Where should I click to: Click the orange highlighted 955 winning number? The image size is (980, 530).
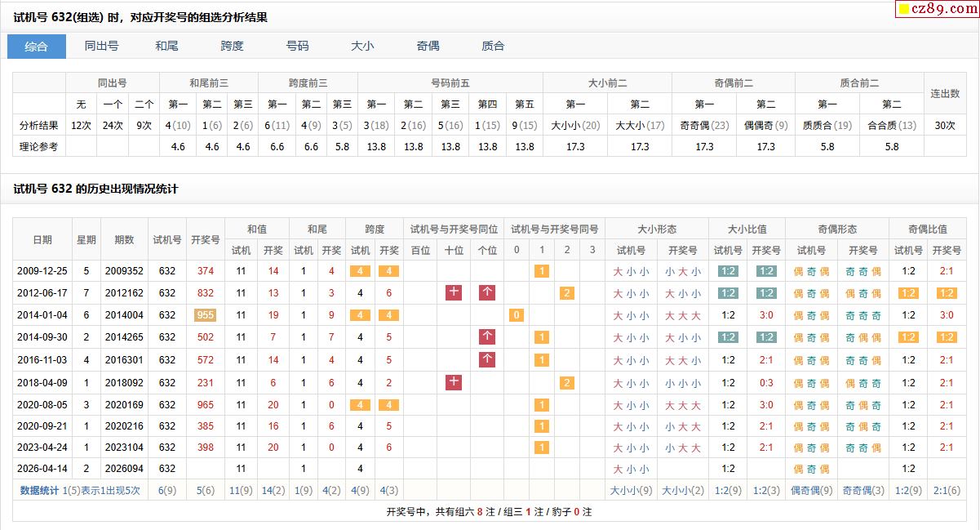[205, 315]
